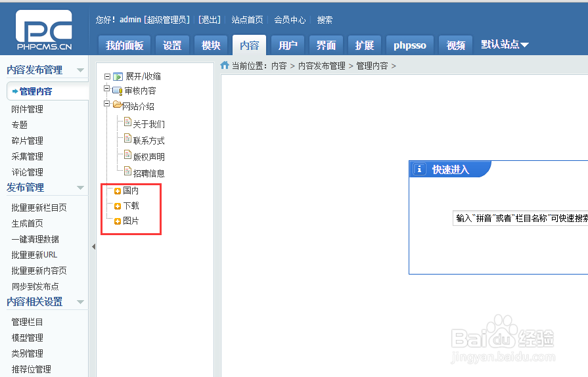This screenshot has width=588, height=377.
Task: Switch to the phpsso tab
Action: (410, 45)
